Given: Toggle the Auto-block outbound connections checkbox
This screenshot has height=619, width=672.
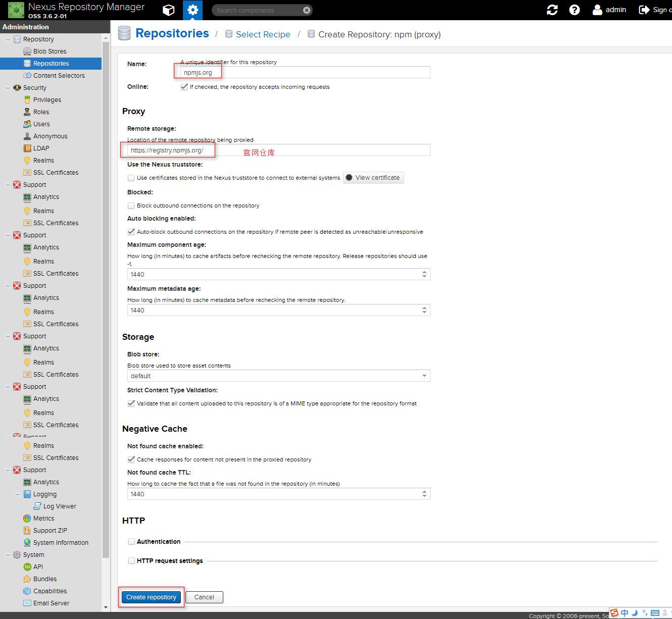Looking at the screenshot, I should coord(131,232).
